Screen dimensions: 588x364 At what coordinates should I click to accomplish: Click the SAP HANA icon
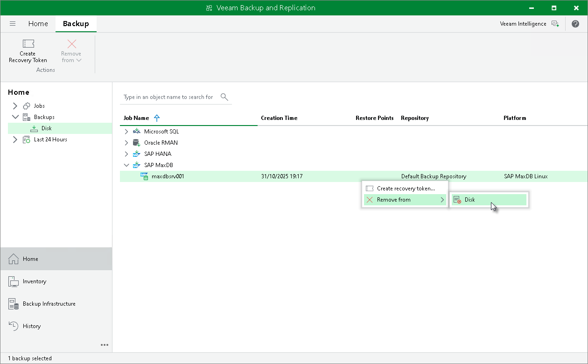pos(137,154)
